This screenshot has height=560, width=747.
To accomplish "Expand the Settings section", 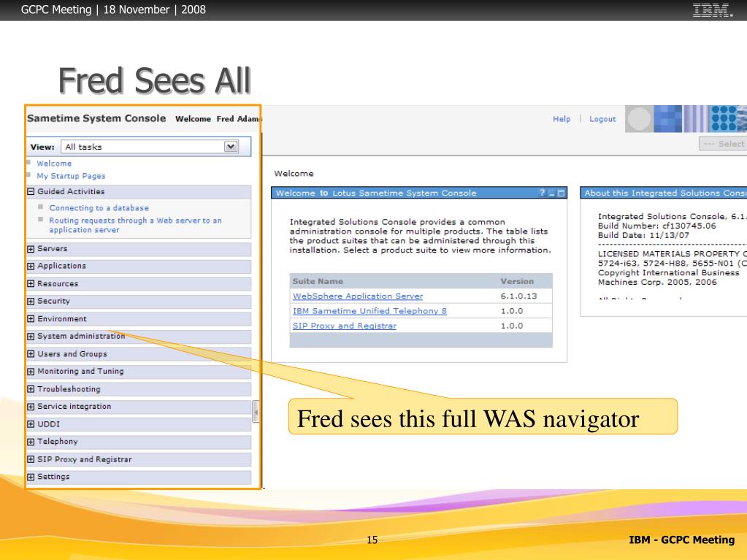I will (31, 477).
